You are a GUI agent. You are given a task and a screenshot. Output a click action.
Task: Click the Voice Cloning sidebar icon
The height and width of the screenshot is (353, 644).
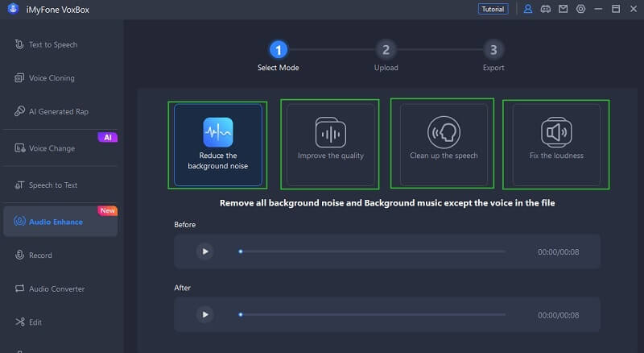coord(19,77)
